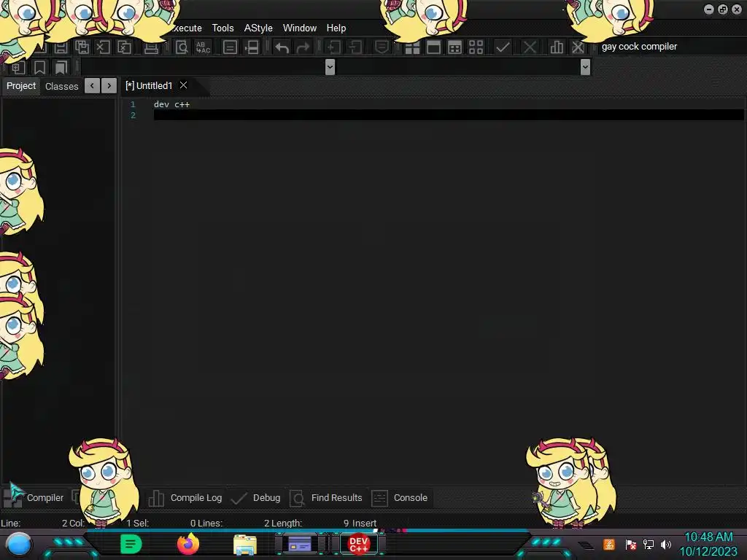The width and height of the screenshot is (747, 560).
Task: Open the volume control in the tray
Action: coord(666,544)
